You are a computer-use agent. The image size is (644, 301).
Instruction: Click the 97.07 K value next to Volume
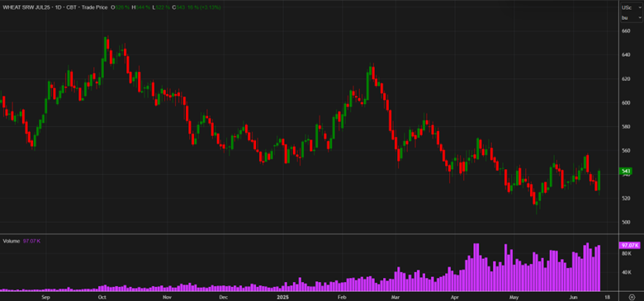click(x=31, y=241)
